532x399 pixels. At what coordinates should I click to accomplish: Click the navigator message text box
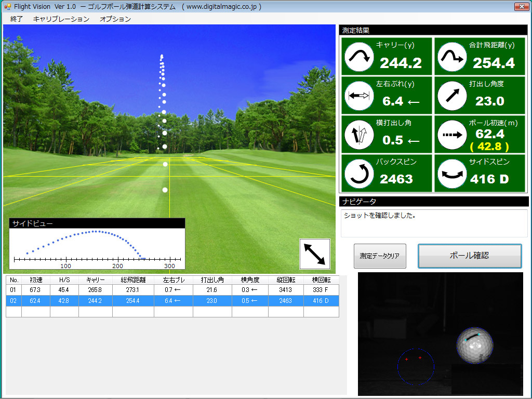coord(434,223)
